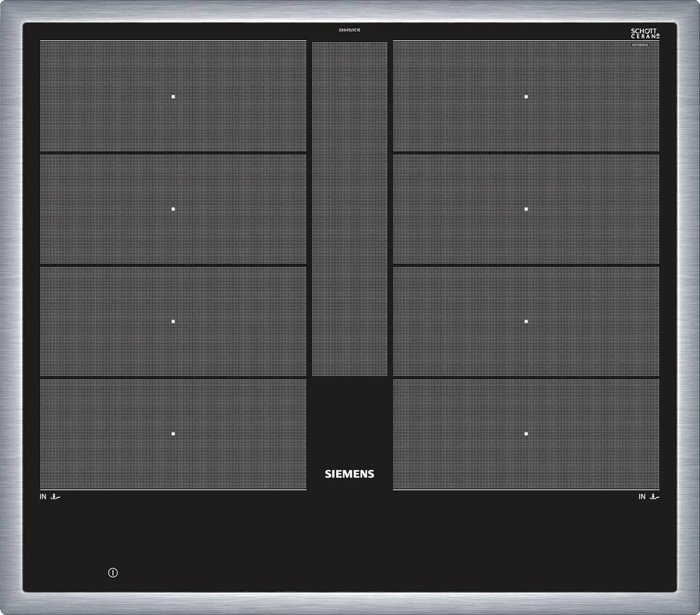Tap the power on/off symbol

point(113,573)
